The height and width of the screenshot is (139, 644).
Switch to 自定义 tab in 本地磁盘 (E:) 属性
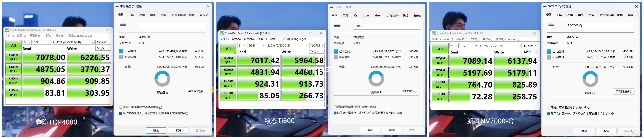(204, 15)
